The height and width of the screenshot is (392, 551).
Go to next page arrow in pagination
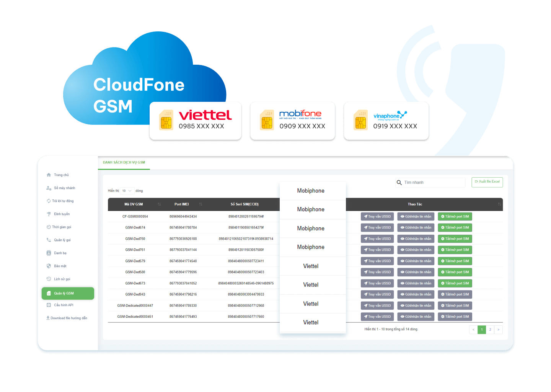498,330
